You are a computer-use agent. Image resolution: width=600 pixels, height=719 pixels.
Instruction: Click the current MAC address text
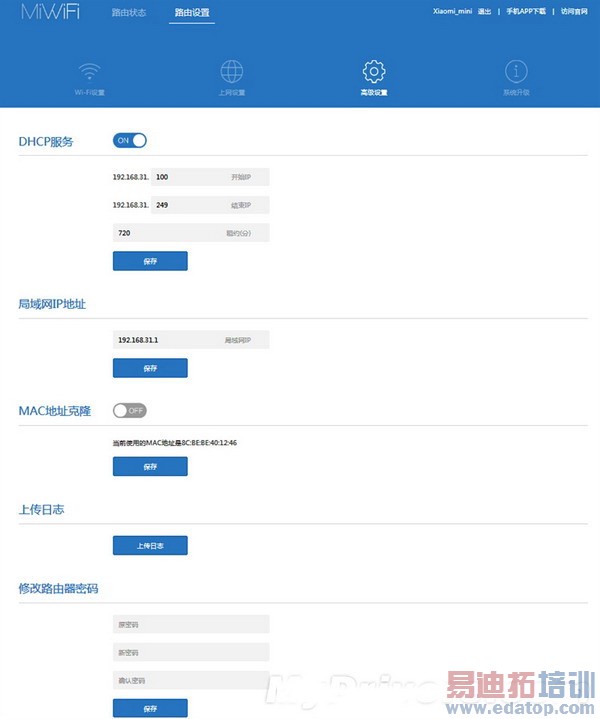coord(175,442)
